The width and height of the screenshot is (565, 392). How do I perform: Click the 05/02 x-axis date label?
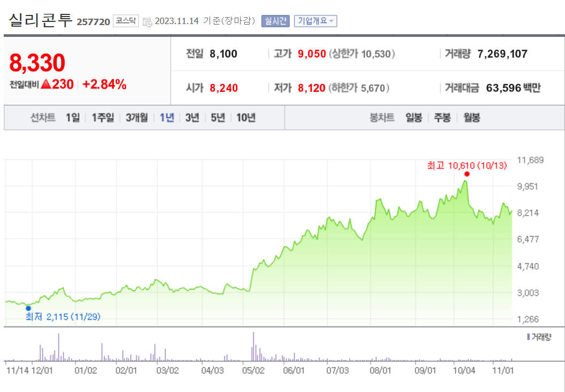[x=253, y=371]
